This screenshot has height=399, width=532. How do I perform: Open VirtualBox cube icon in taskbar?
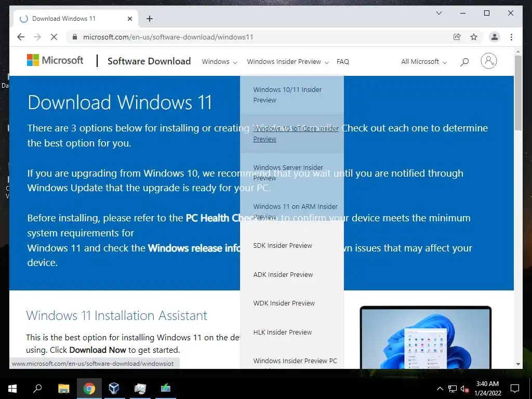114,389
